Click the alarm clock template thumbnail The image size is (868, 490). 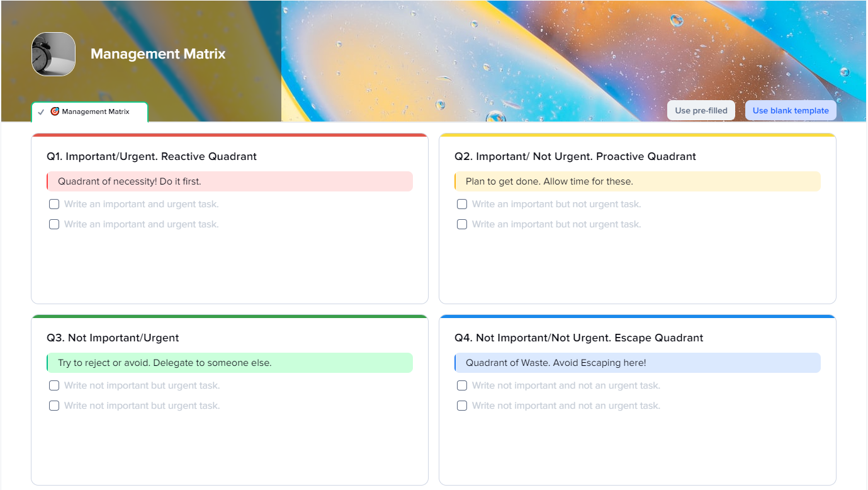tap(54, 54)
